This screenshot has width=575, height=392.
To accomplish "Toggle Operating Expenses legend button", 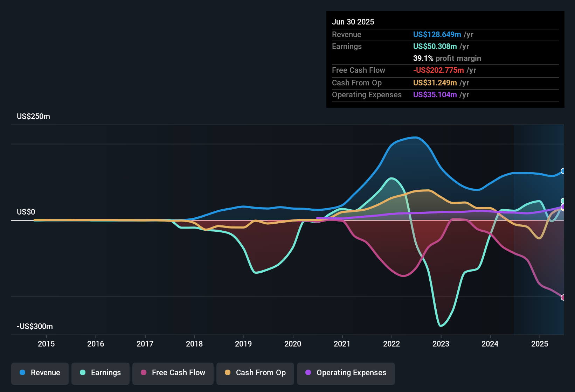I will coord(346,373).
